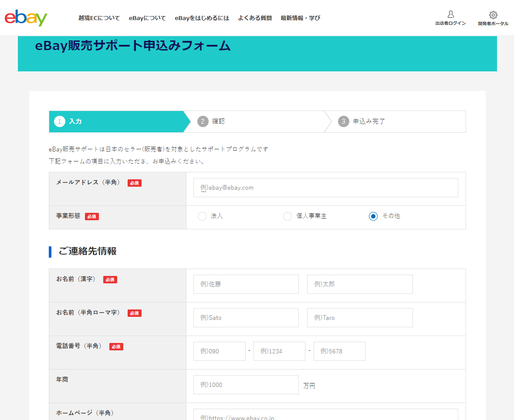Open the 越境ECについて menu item
This screenshot has height=420, width=514.
99,18
